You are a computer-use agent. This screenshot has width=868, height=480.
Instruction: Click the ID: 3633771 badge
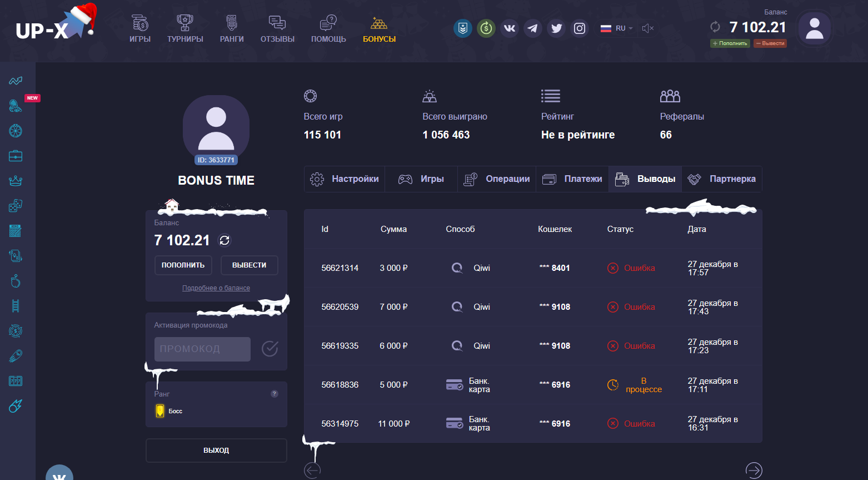(216, 160)
